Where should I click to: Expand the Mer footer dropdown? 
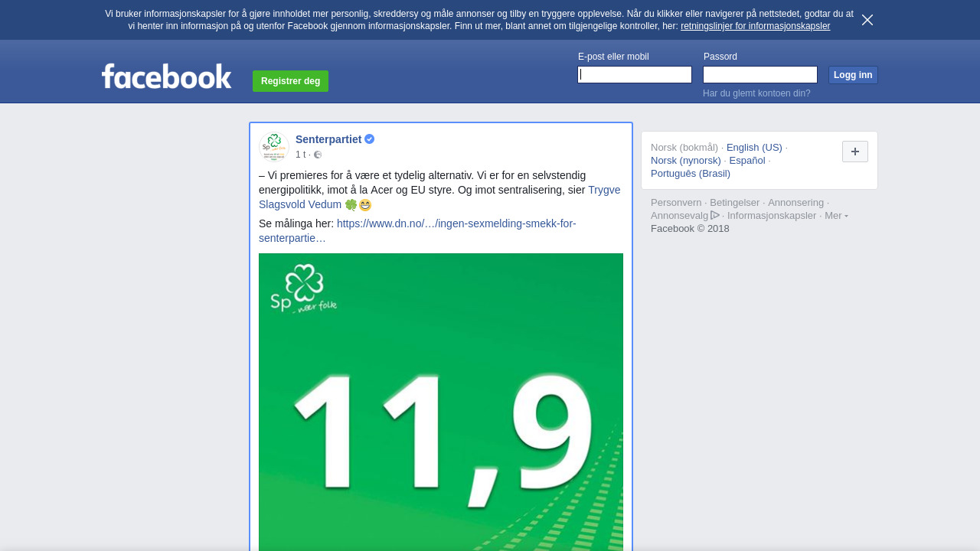point(836,216)
